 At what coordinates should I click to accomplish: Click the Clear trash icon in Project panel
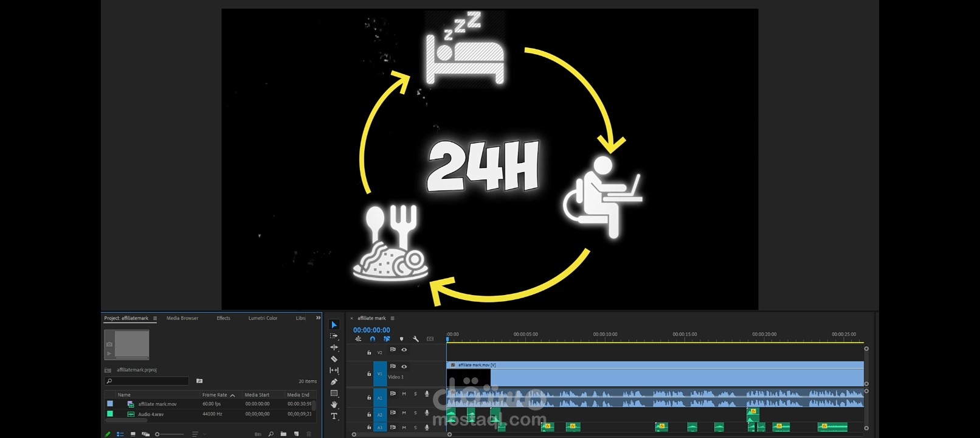tap(309, 434)
